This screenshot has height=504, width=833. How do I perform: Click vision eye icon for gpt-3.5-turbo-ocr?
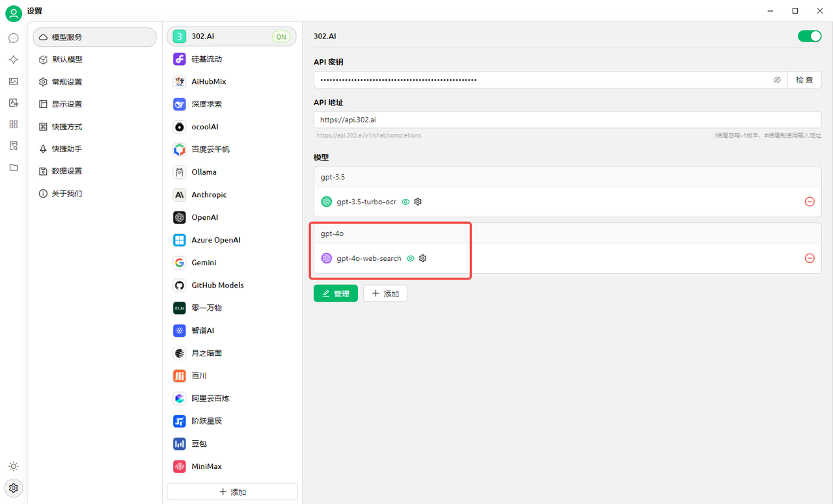click(405, 202)
